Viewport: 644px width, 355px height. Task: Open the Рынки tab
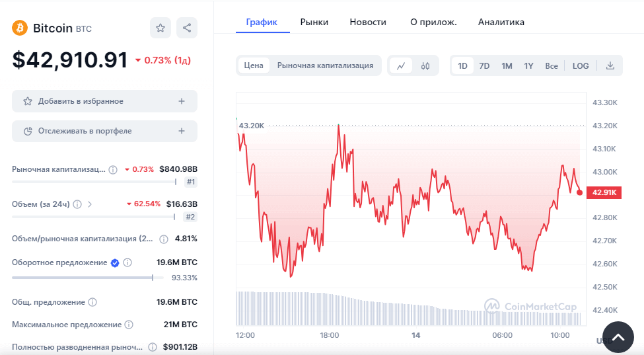(x=314, y=22)
